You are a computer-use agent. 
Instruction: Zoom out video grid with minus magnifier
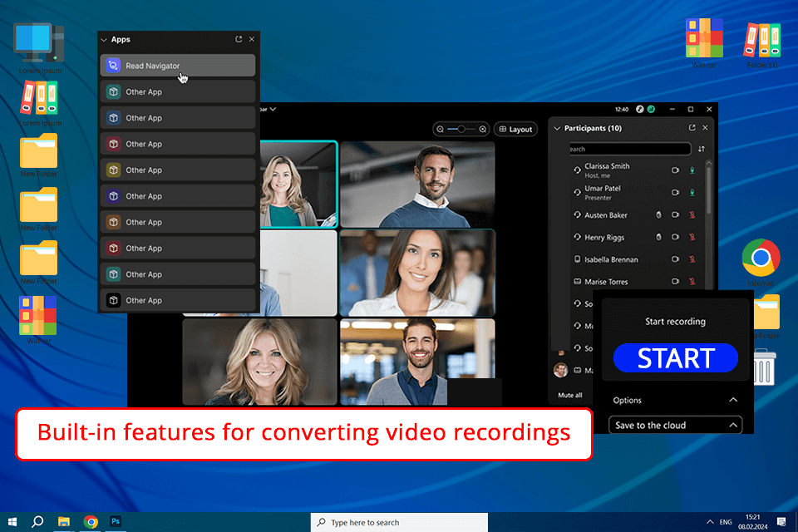[441, 130]
